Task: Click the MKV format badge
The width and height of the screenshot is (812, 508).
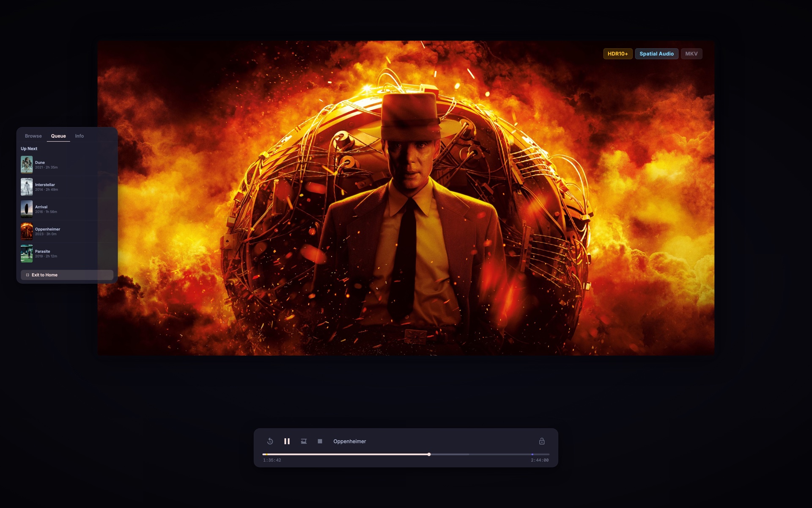Action: [691, 54]
